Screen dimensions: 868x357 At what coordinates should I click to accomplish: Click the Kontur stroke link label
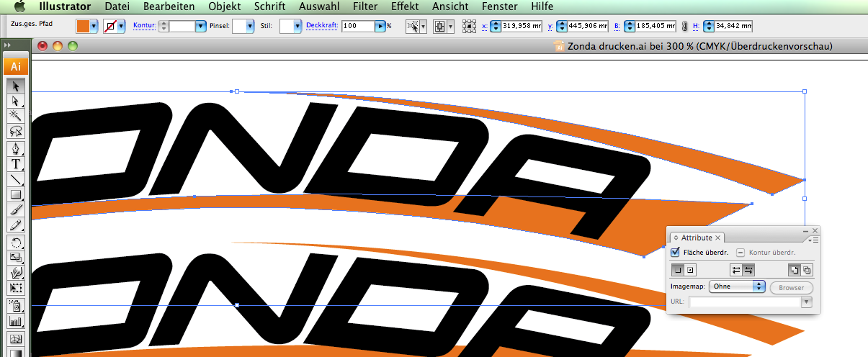pos(144,25)
